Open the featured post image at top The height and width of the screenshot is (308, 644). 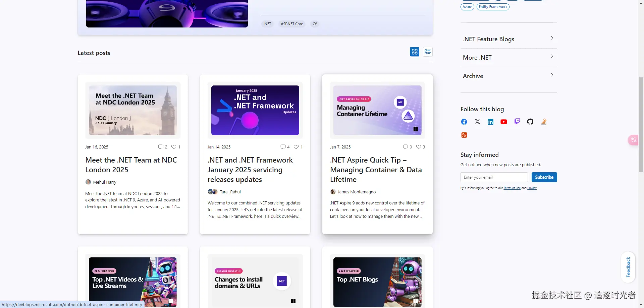(167, 14)
